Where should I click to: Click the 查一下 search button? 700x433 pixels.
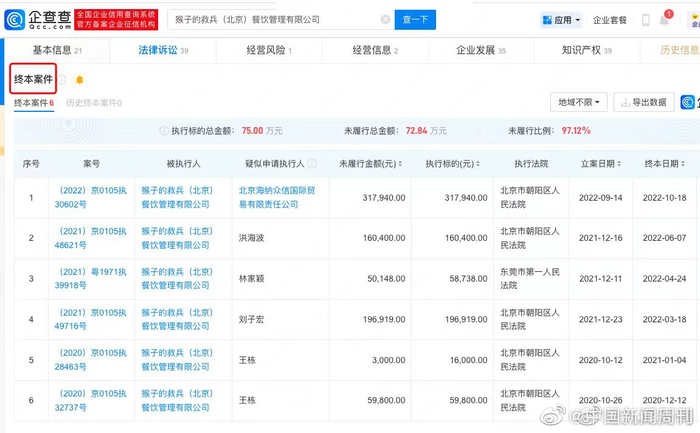[x=414, y=20]
